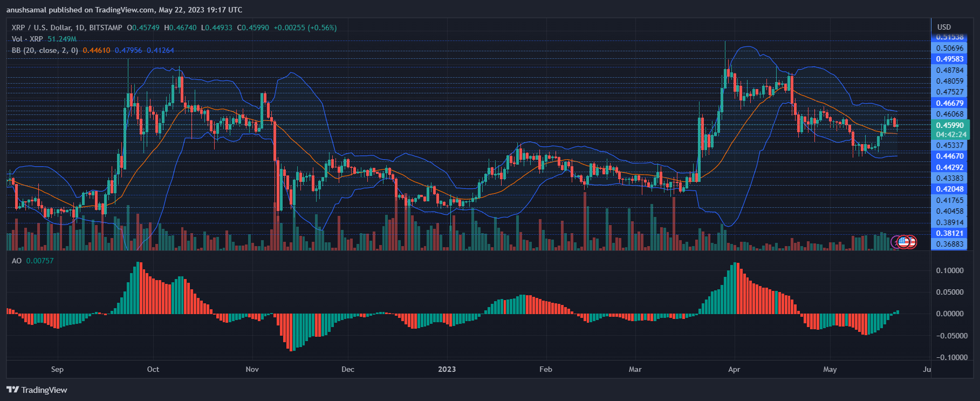Select the AO indicator legend label

17,261
